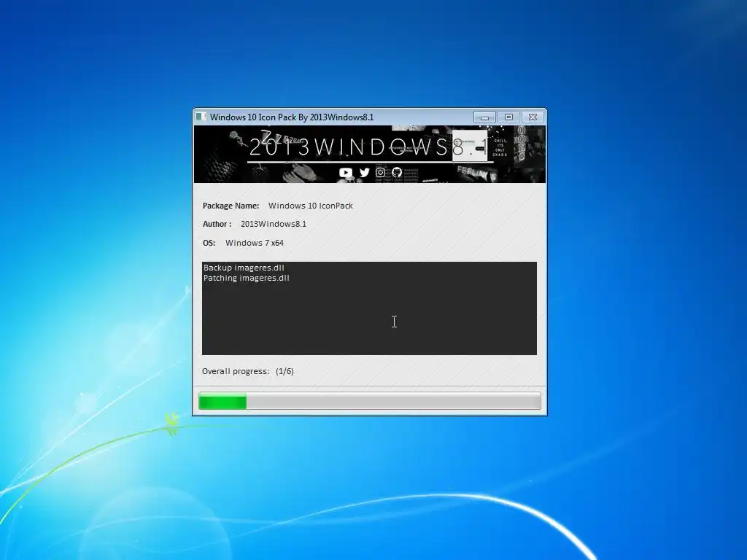747x560 pixels.
Task: Click the 'Package Name:' label
Action: pyautogui.click(x=231, y=206)
